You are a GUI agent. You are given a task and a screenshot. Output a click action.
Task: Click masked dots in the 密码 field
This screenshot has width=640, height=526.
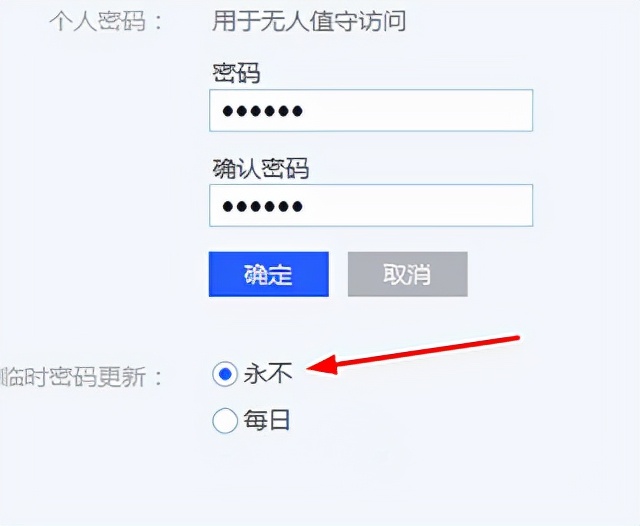coord(262,111)
